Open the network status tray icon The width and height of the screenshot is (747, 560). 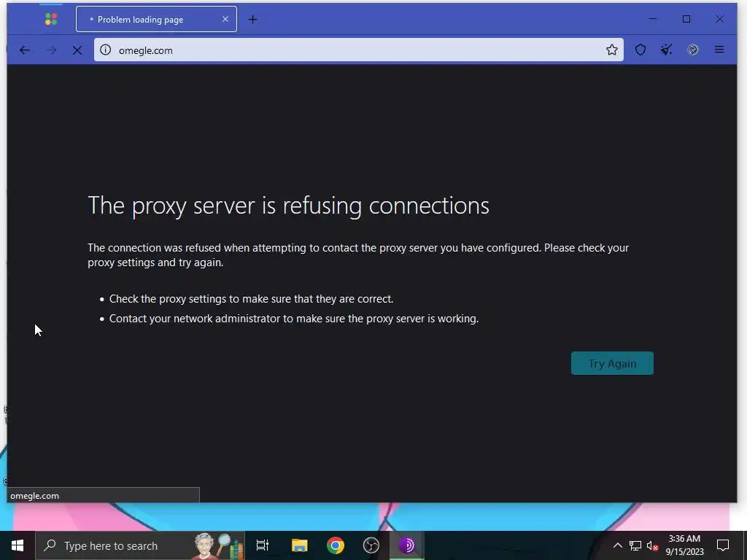point(635,545)
